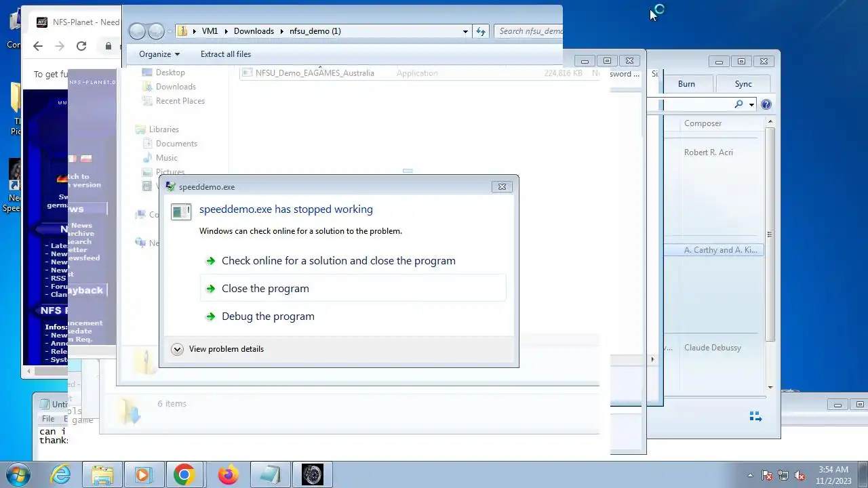Close the speeddemo.exe error dialog
868x488 pixels.
point(502,186)
